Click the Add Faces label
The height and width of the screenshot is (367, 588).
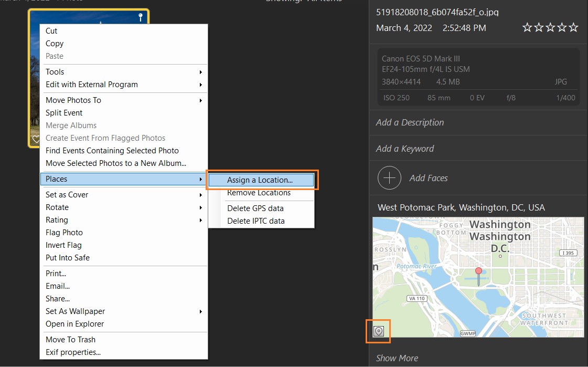click(428, 178)
